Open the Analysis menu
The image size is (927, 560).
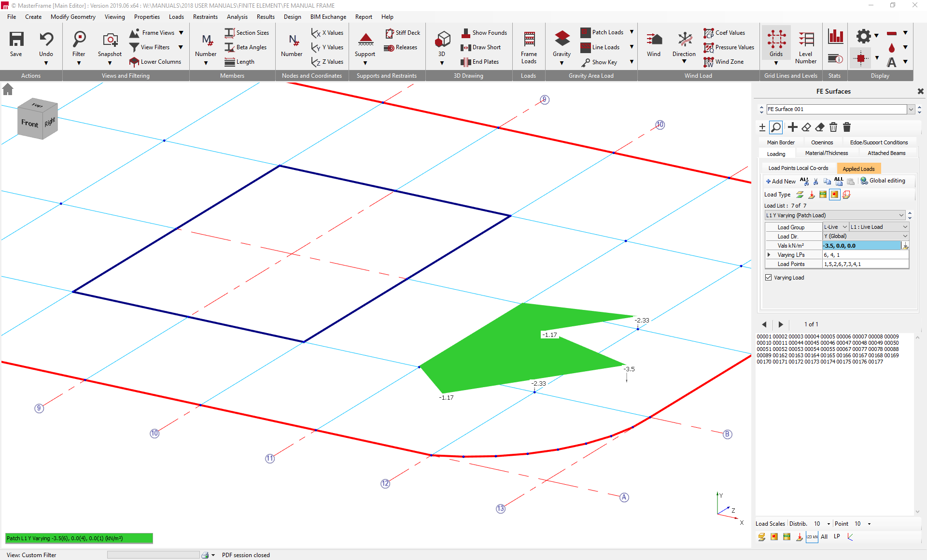[237, 16]
